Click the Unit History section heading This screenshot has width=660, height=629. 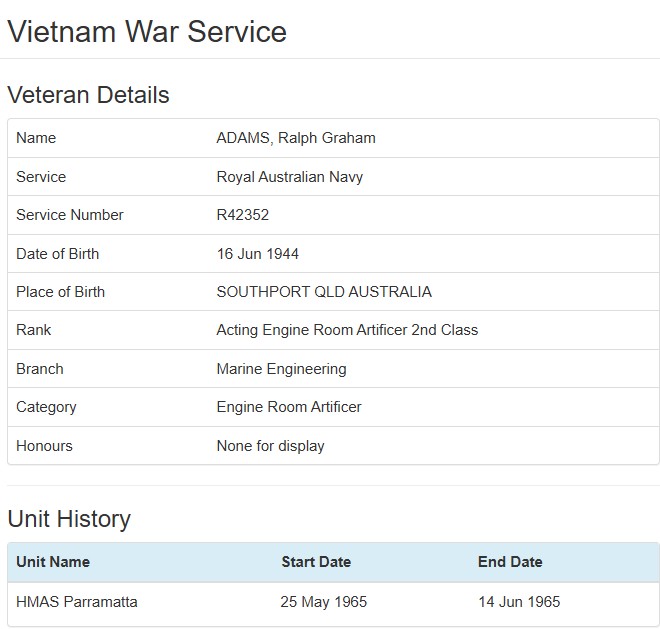point(69,519)
